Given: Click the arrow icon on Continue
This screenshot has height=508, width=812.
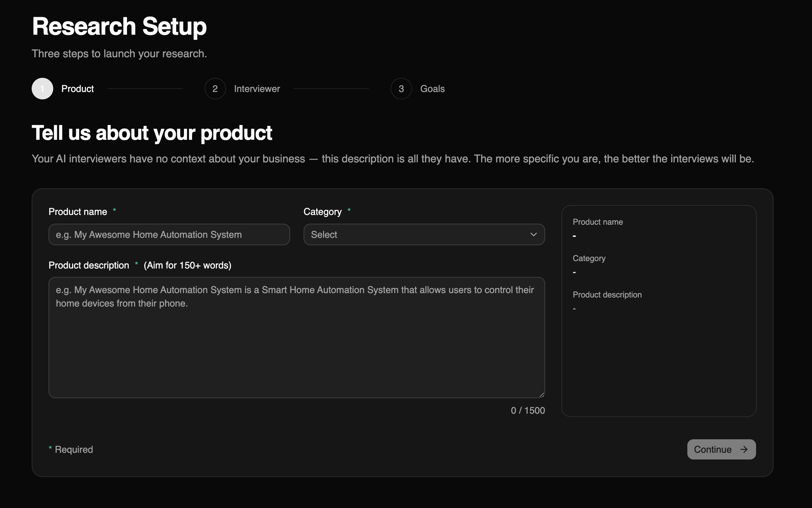Looking at the screenshot, I should [x=744, y=449].
